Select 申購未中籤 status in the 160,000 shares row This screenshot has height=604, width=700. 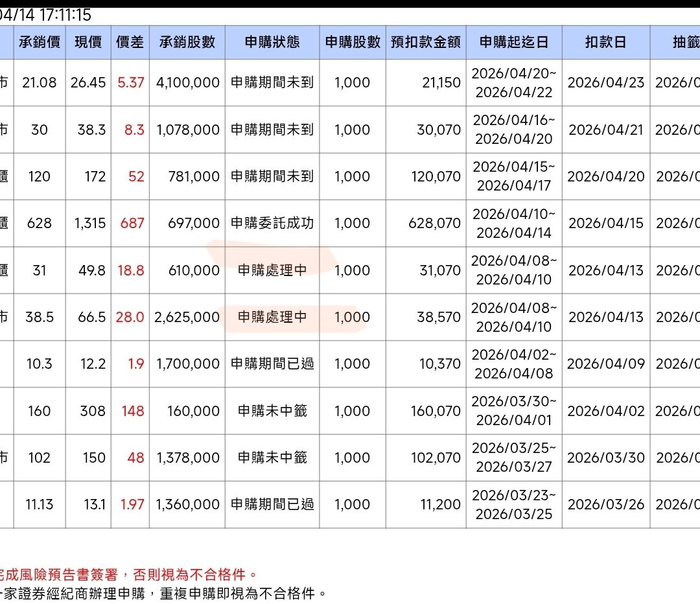coord(272,411)
